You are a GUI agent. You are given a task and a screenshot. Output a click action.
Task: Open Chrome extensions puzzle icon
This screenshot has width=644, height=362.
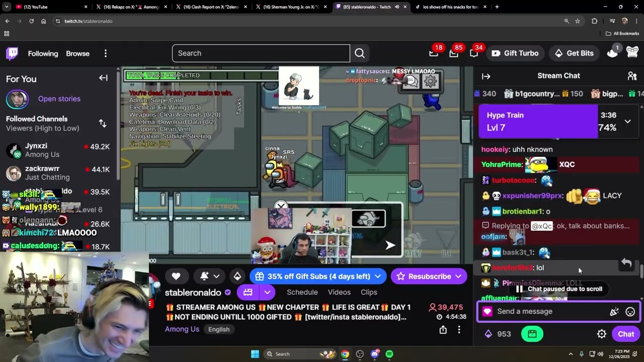pos(595,21)
